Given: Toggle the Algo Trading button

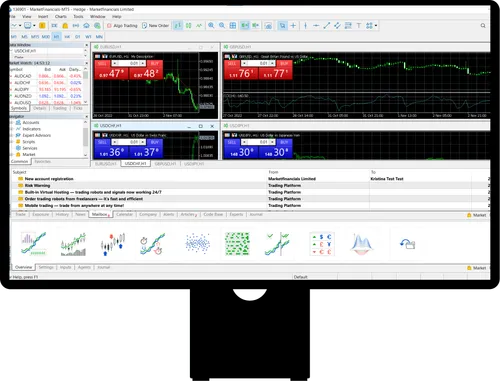Looking at the screenshot, I should pos(122,26).
